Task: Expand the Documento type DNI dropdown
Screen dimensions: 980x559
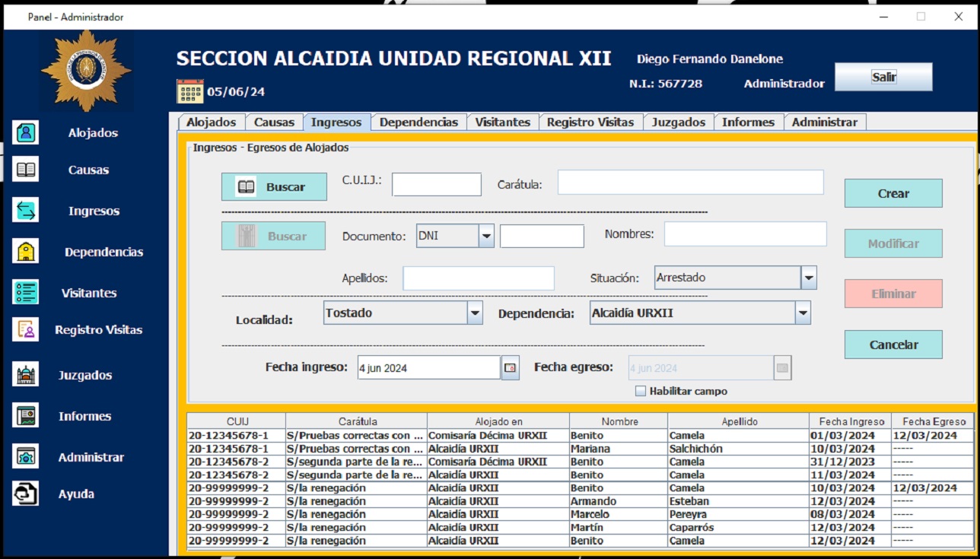Action: click(x=486, y=237)
